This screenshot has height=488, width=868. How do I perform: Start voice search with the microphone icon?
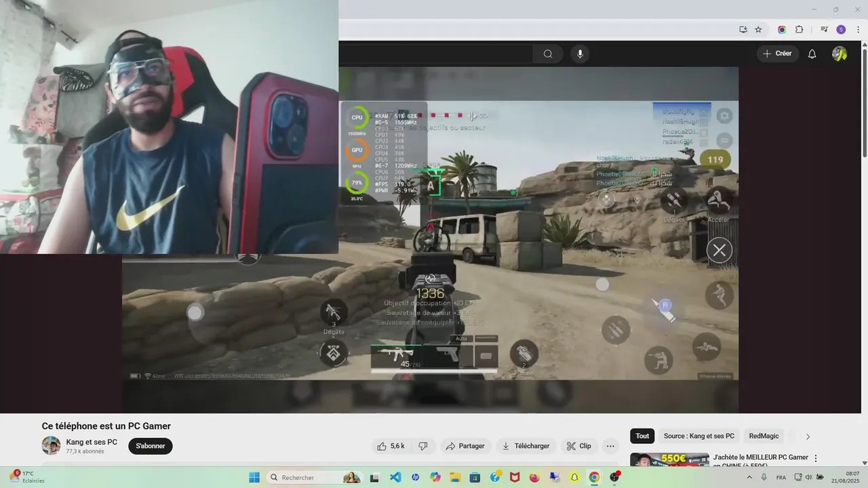pyautogui.click(x=580, y=54)
